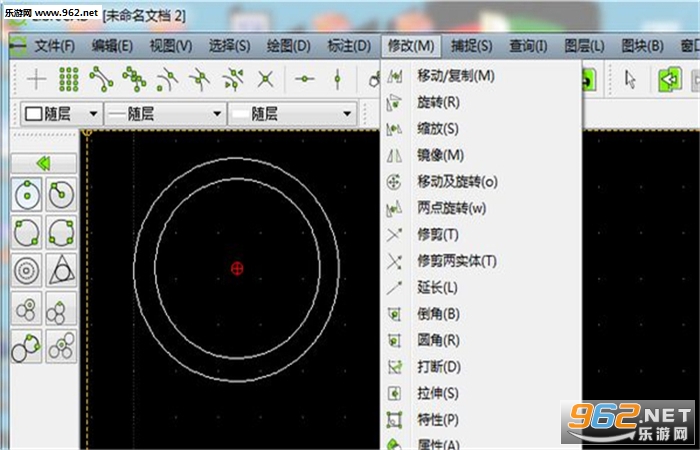Toggle the snap to center icon
The height and width of the screenshot is (450, 700).
167,79
